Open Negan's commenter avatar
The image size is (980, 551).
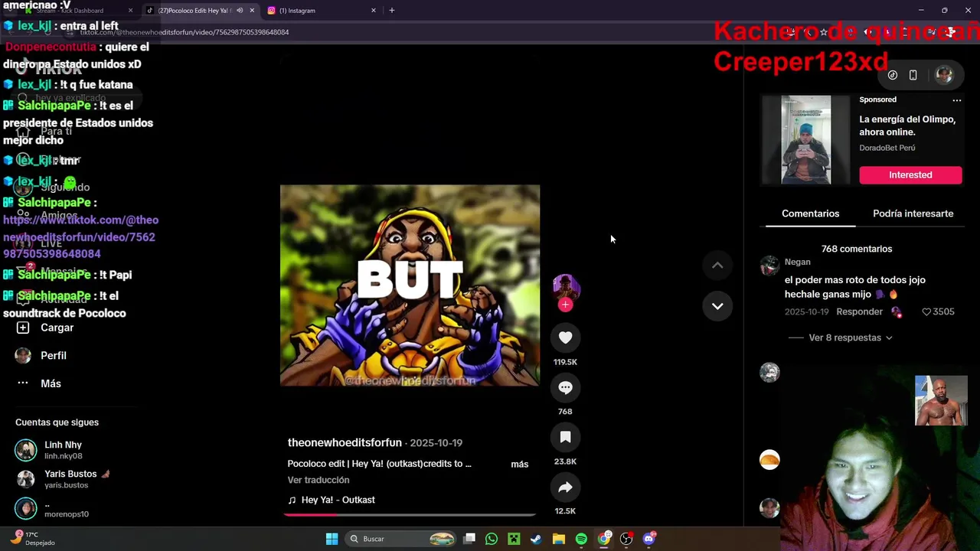click(x=769, y=266)
